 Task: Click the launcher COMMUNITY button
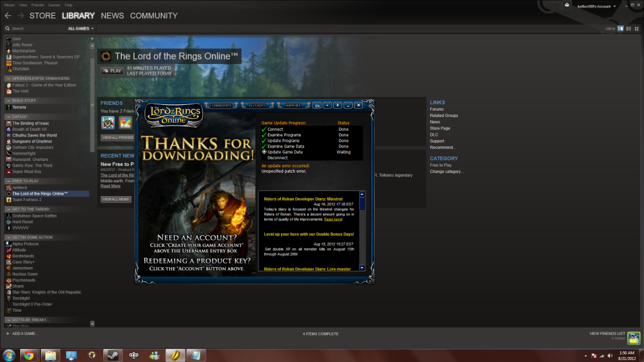(221, 106)
